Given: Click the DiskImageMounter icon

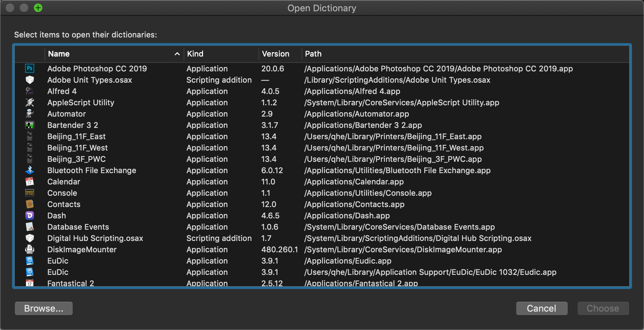Looking at the screenshot, I should 30,249.
